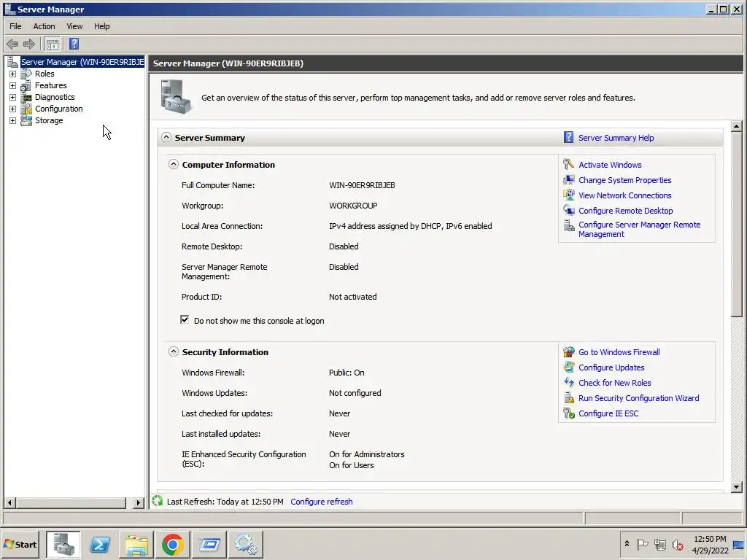Expand the Configuration tree node
Screen dimensions: 747x560
[x=13, y=109]
